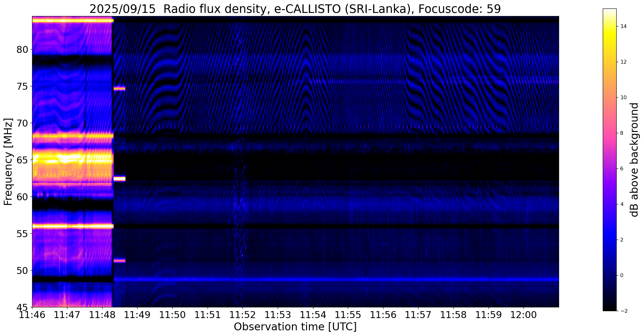Click the 11:57 time tick label
The width and height of the screenshot is (644, 336).
[418, 315]
